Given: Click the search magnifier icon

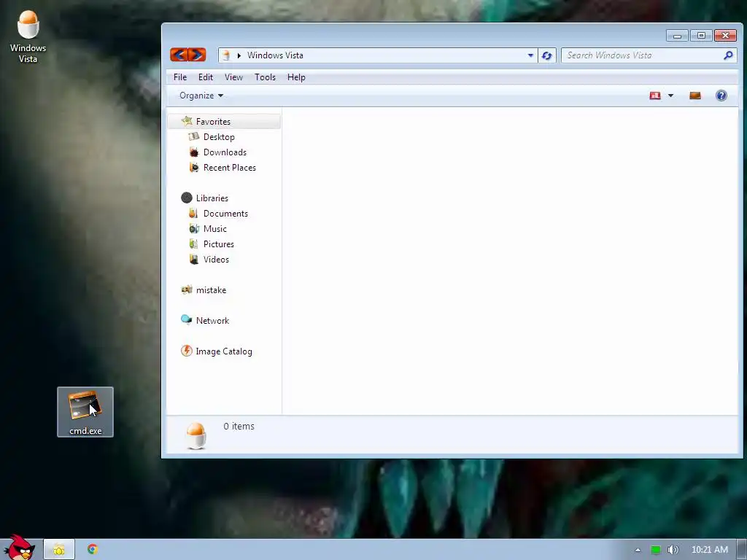Looking at the screenshot, I should 728,55.
